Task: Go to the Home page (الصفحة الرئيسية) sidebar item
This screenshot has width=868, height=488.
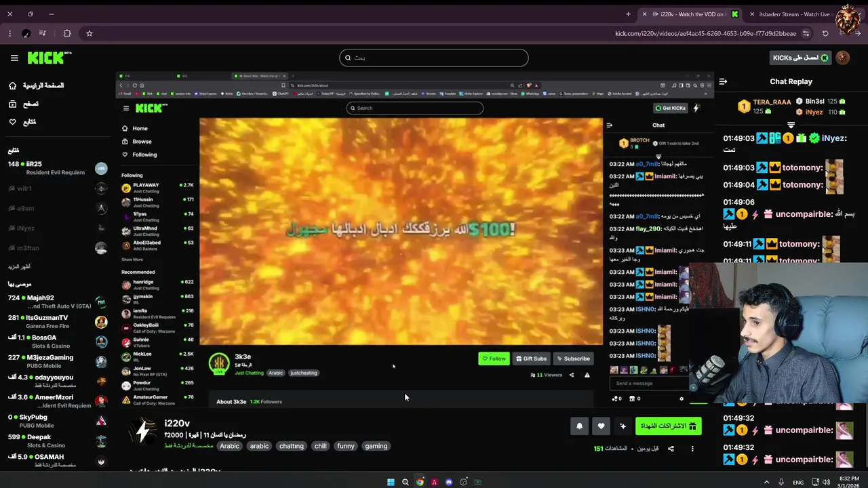Action: (36, 85)
